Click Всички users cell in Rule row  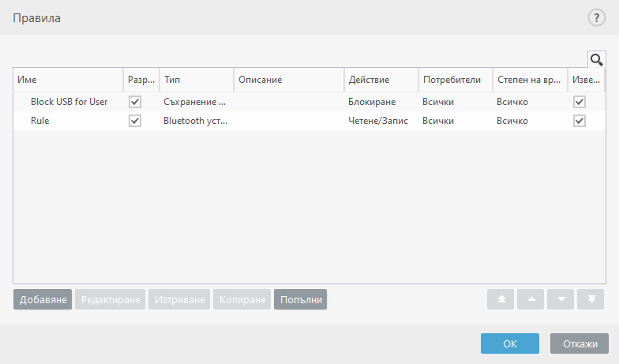coord(438,121)
